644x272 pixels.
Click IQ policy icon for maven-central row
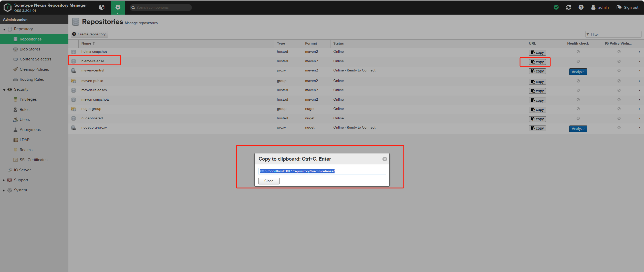tap(619, 70)
